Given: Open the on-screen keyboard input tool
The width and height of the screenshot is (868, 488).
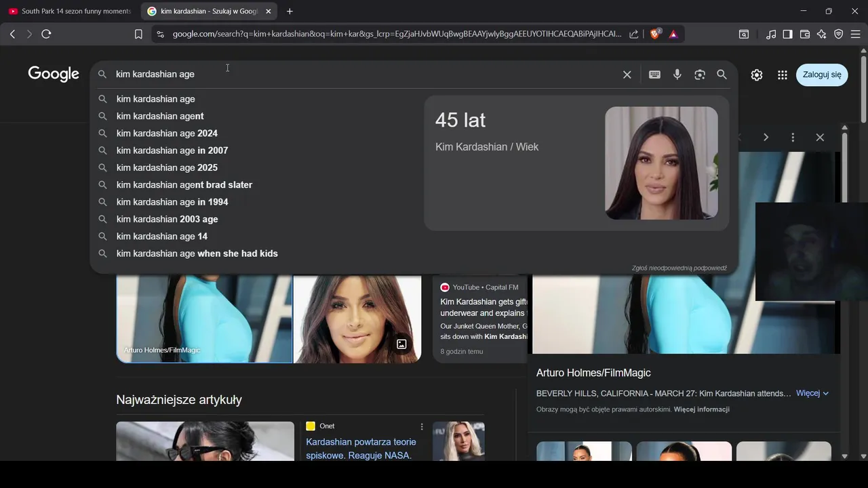Looking at the screenshot, I should (x=654, y=75).
